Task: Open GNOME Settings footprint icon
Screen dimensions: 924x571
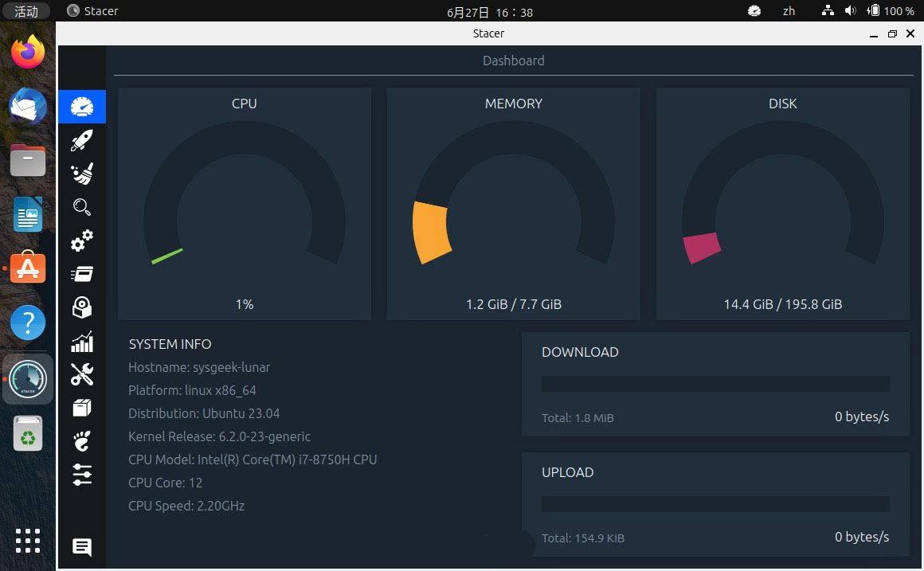Action: (82, 441)
